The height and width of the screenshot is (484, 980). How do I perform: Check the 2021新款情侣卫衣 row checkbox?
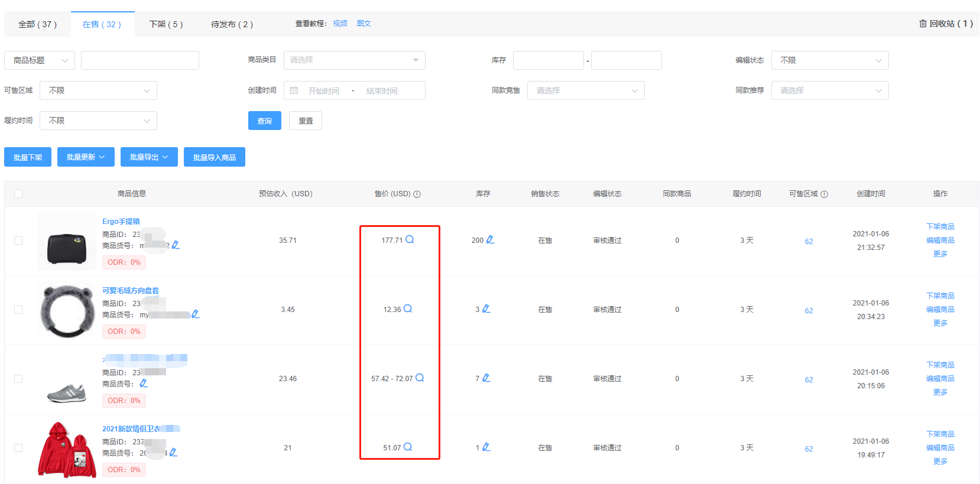tap(18, 448)
